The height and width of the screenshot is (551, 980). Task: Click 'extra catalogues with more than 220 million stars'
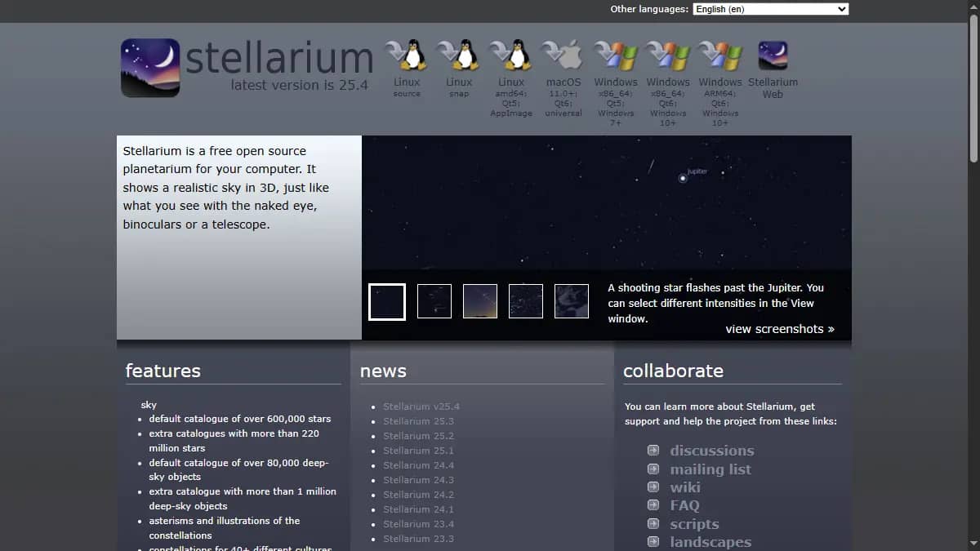point(234,441)
